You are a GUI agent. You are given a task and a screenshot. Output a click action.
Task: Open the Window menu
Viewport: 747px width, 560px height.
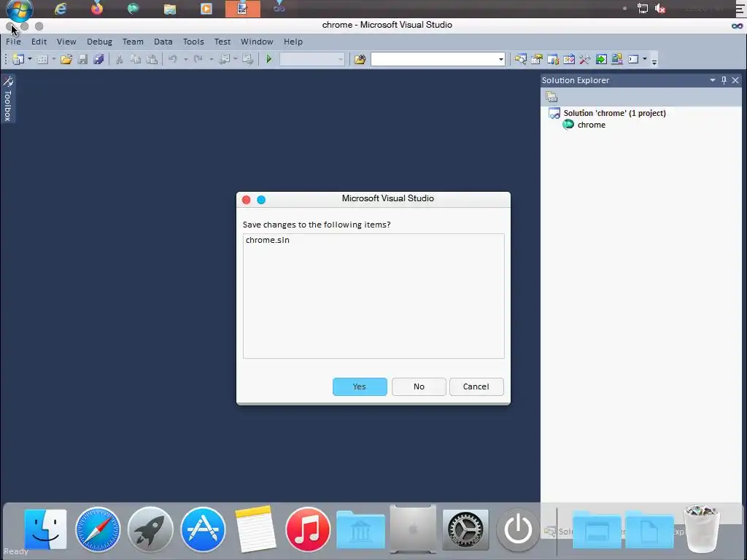(x=257, y=42)
